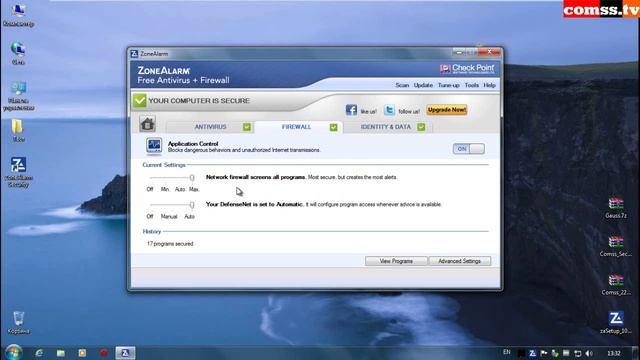Click the Identity & Data green check icon
The width and height of the screenshot is (640, 360).
(421, 127)
